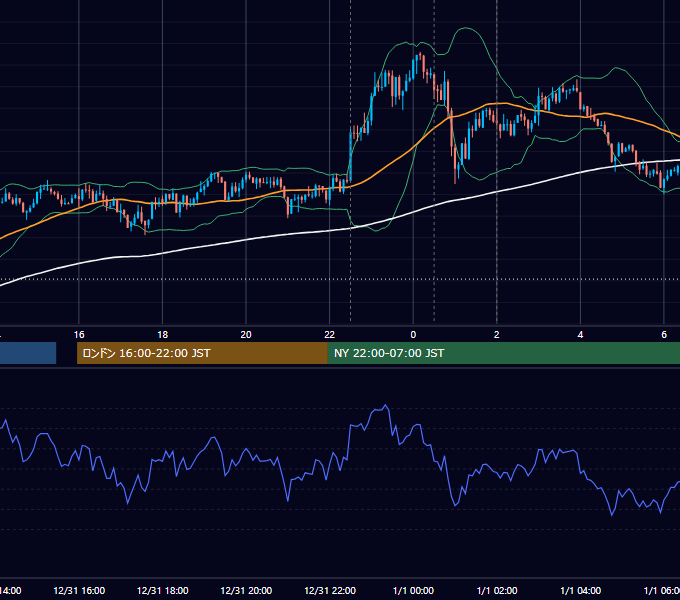
Task: Click the 20 hour axis label
Action: [x=246, y=335]
